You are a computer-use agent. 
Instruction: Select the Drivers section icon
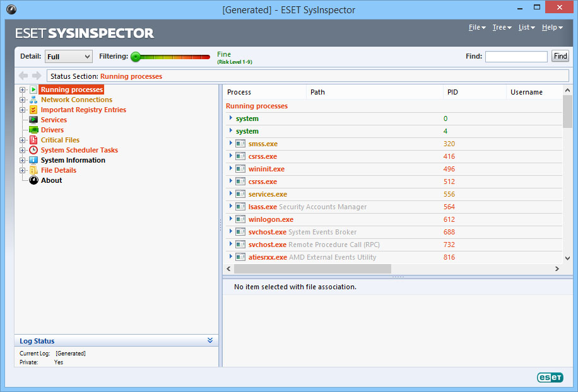coord(34,130)
